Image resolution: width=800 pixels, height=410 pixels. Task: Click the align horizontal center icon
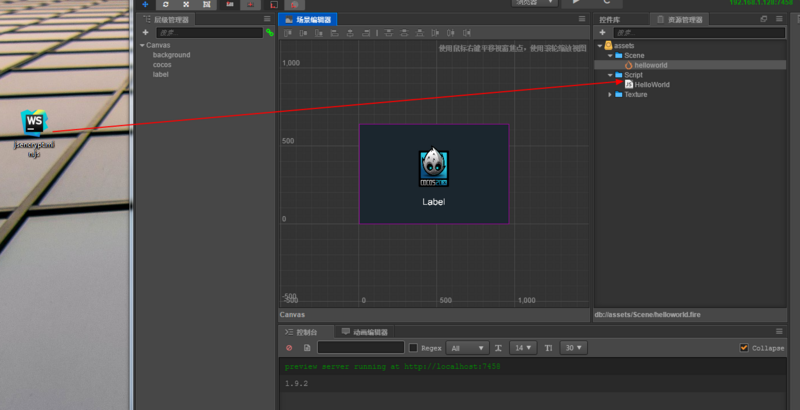(350, 33)
